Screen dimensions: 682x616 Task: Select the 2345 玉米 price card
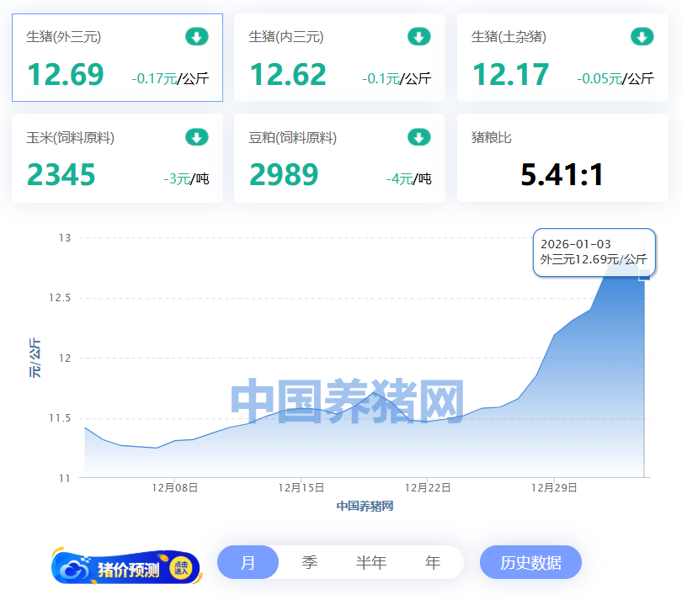[x=117, y=158]
